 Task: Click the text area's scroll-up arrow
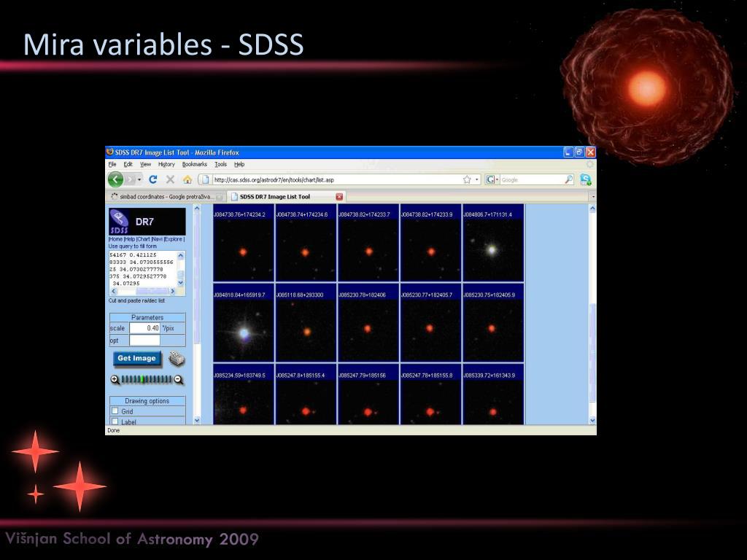[181, 255]
